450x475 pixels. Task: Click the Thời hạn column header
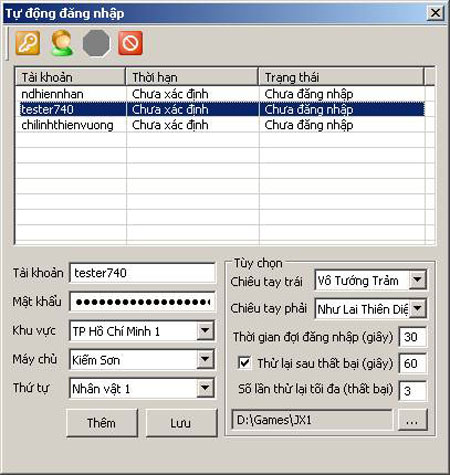click(x=192, y=77)
